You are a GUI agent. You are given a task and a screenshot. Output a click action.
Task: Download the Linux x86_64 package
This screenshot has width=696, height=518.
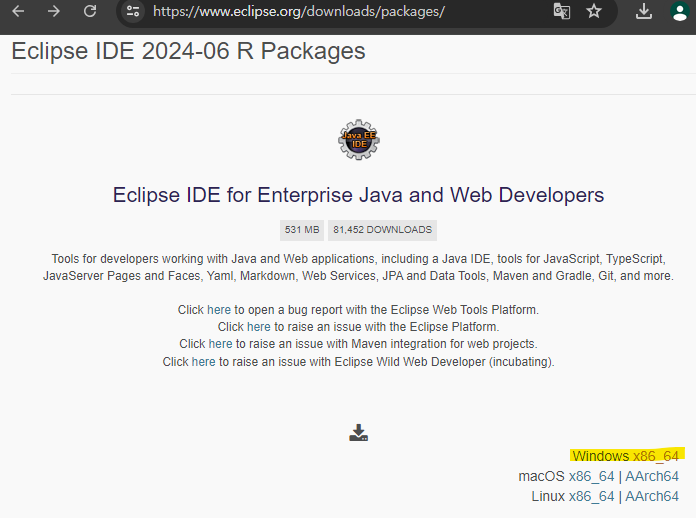592,496
